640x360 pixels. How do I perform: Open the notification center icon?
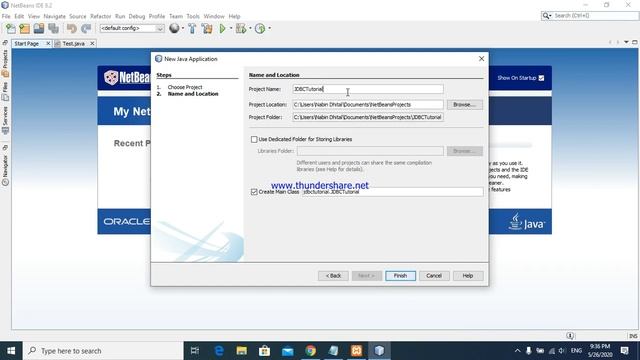point(624,351)
